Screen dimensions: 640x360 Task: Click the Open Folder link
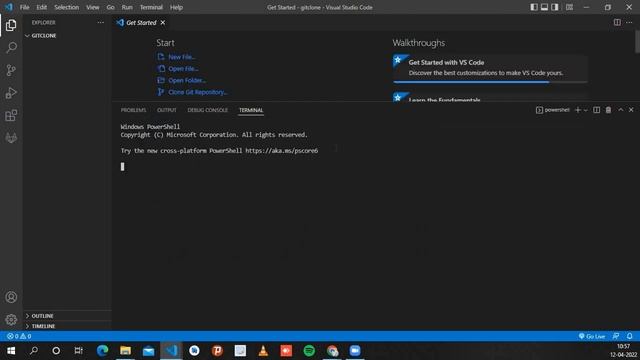(187, 80)
